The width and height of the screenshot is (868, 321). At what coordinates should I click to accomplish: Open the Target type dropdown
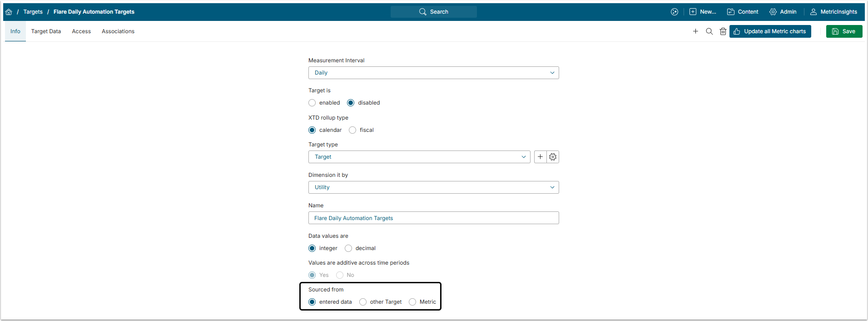[419, 157]
